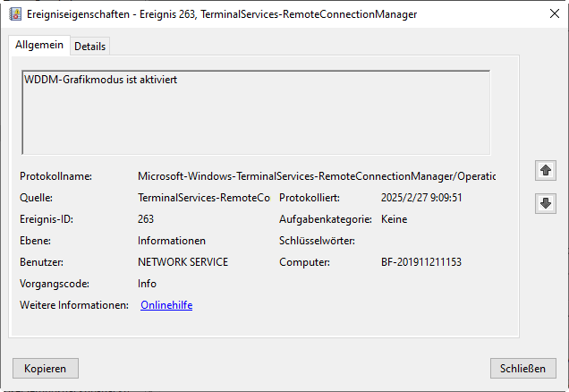Click the Vorgangscode value Info
Viewport: 569px width, 392px height.
tap(147, 284)
